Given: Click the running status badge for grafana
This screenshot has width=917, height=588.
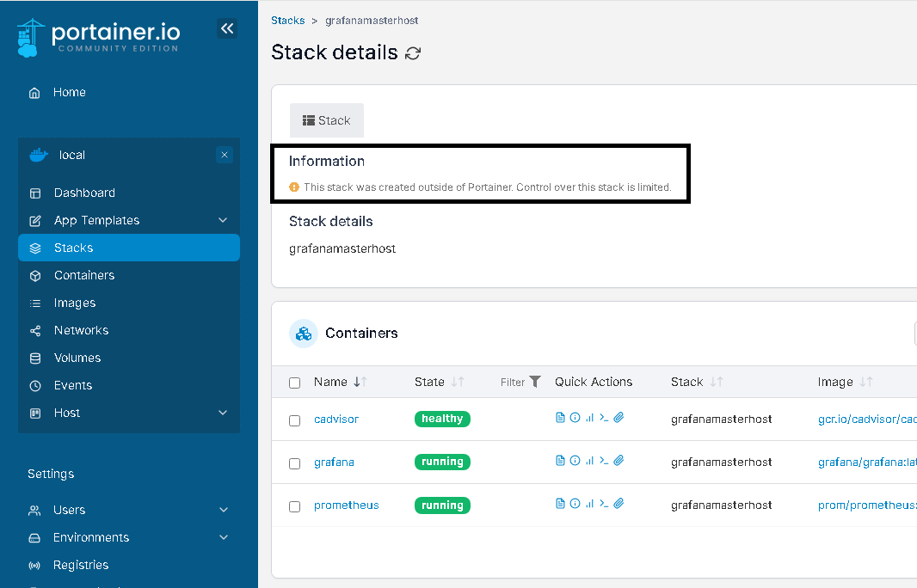Looking at the screenshot, I should click(x=442, y=462).
